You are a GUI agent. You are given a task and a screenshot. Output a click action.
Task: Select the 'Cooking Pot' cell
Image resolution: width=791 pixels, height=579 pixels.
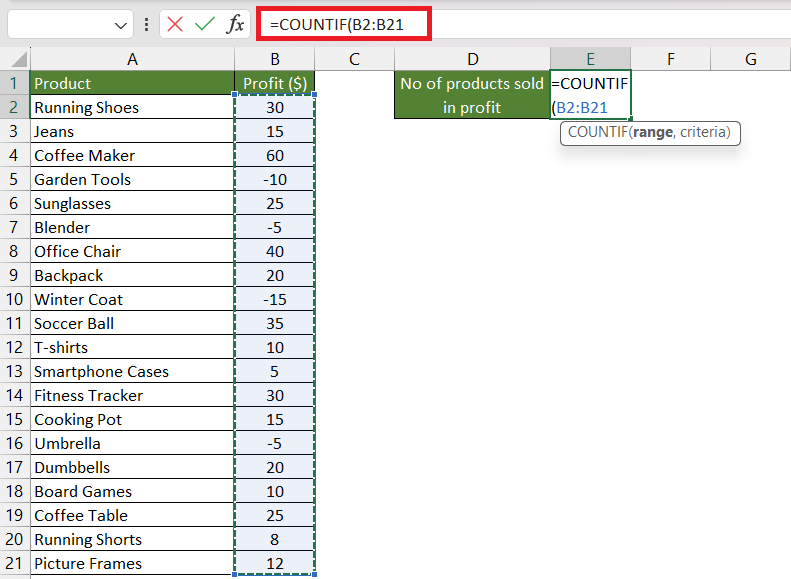click(132, 419)
